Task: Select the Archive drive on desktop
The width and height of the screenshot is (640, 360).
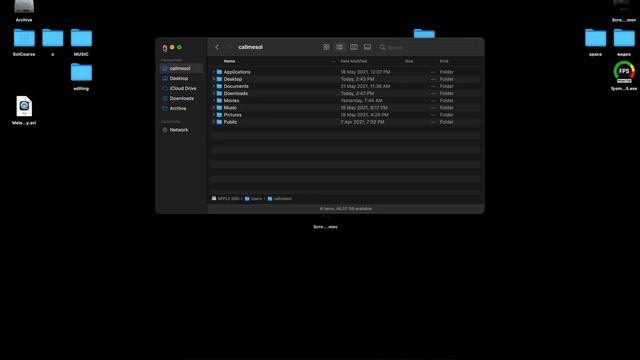Action: pyautogui.click(x=24, y=11)
